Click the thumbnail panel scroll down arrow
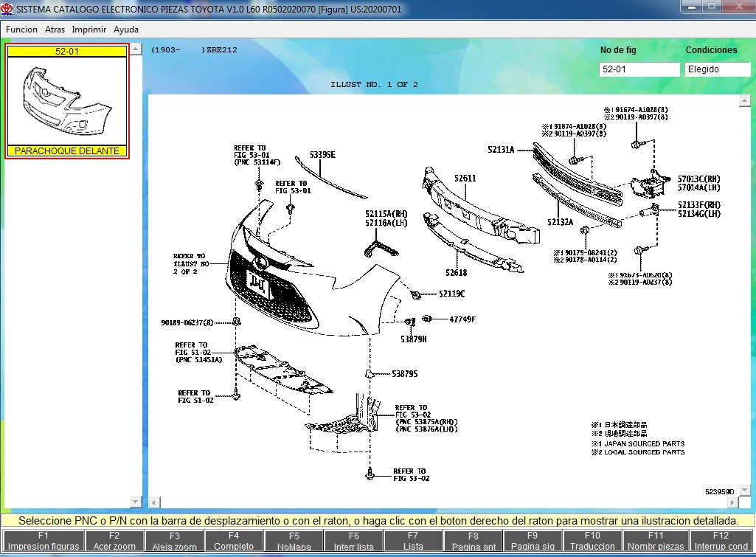756x557 pixels. [x=135, y=502]
